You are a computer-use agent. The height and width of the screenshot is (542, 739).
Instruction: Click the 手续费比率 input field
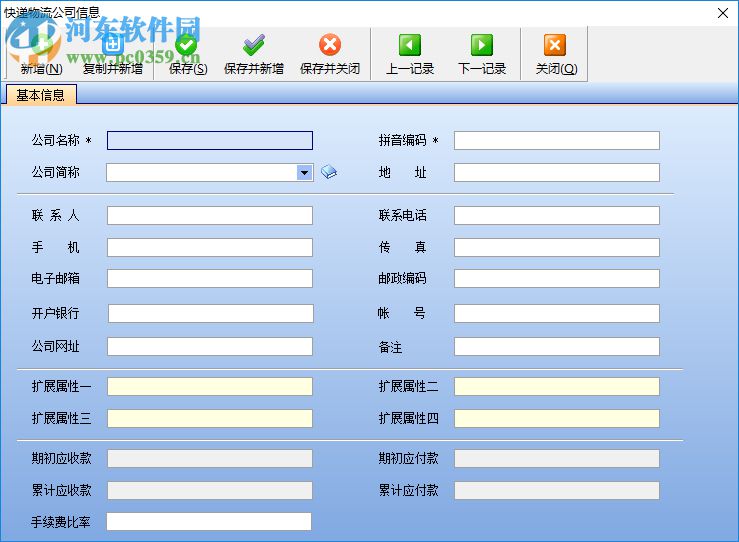(x=209, y=522)
